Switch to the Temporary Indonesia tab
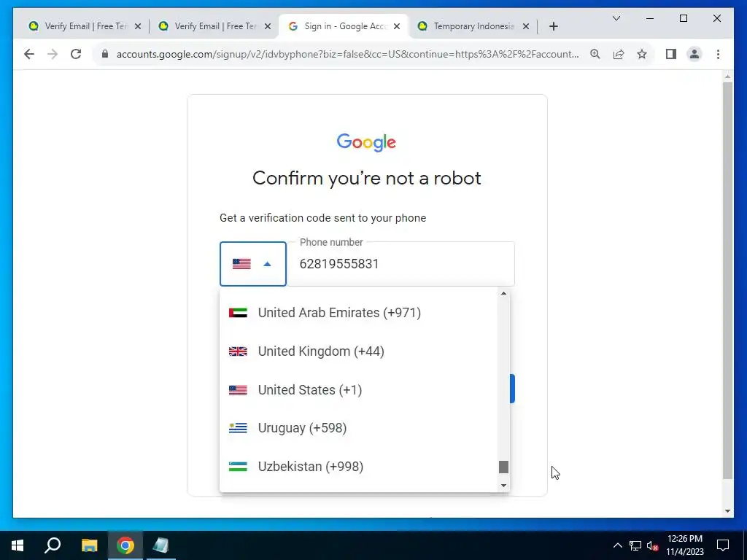 (x=474, y=26)
